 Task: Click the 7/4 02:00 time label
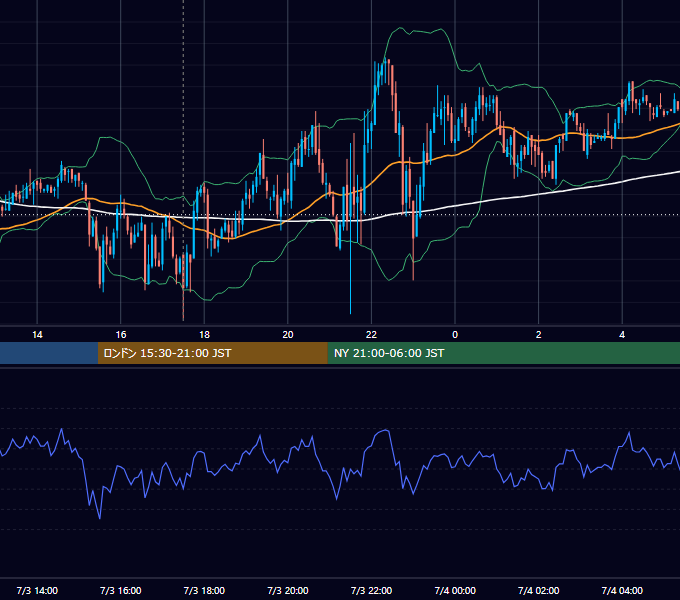coord(538,590)
